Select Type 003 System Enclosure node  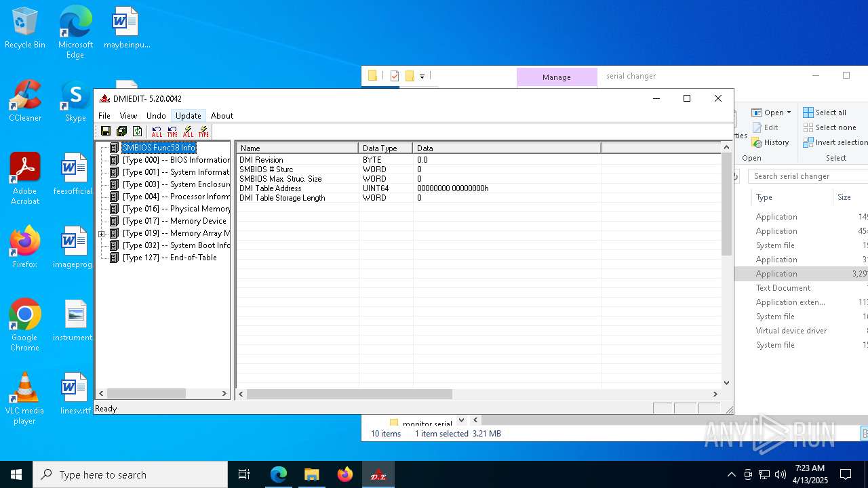tap(176, 184)
